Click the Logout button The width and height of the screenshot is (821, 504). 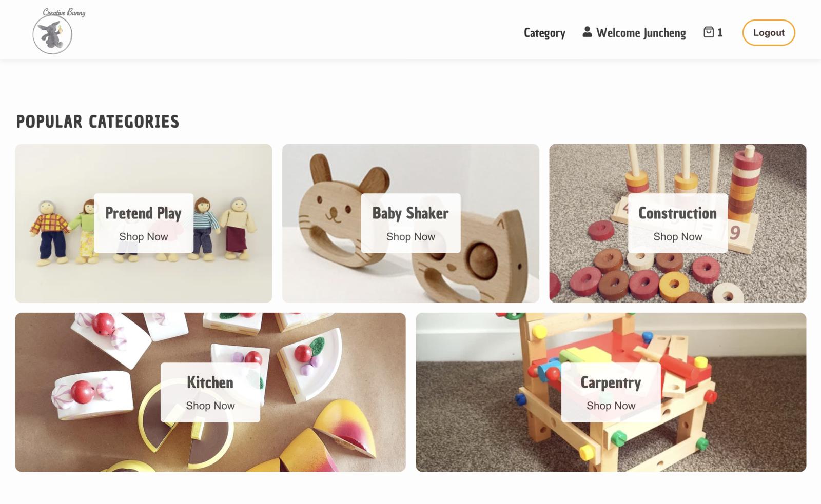coord(769,33)
